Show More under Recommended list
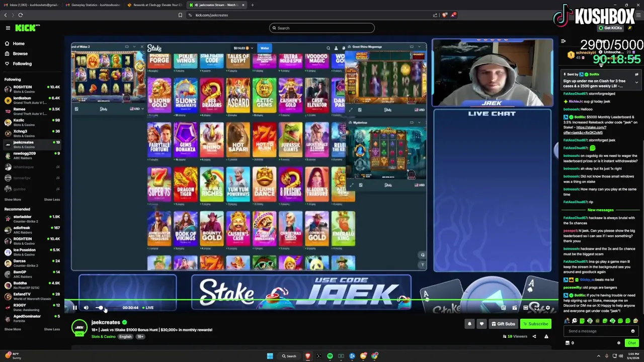 (x=13, y=329)
